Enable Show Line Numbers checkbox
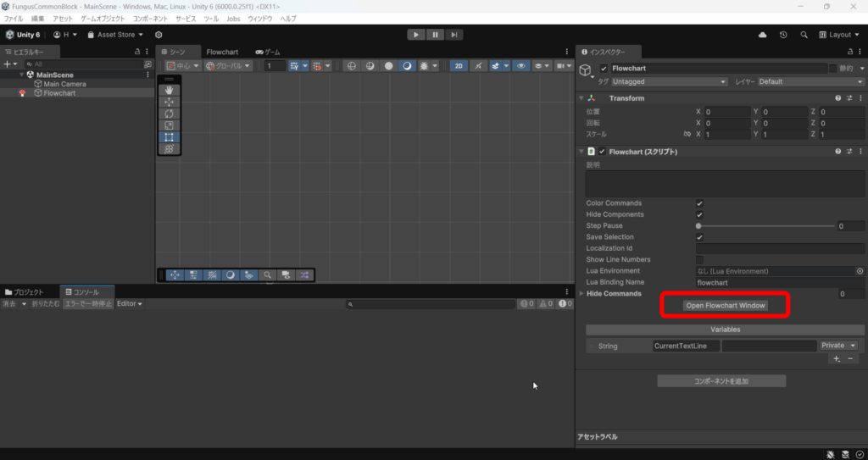 pos(699,259)
